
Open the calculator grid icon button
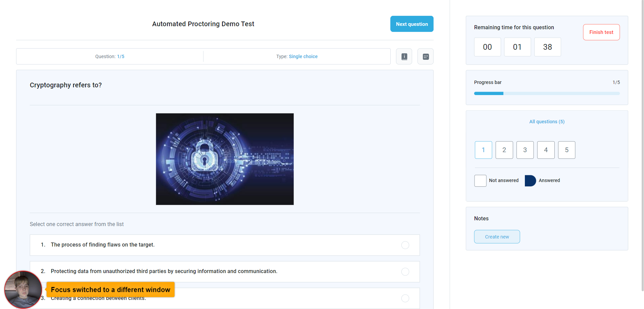[x=425, y=56]
